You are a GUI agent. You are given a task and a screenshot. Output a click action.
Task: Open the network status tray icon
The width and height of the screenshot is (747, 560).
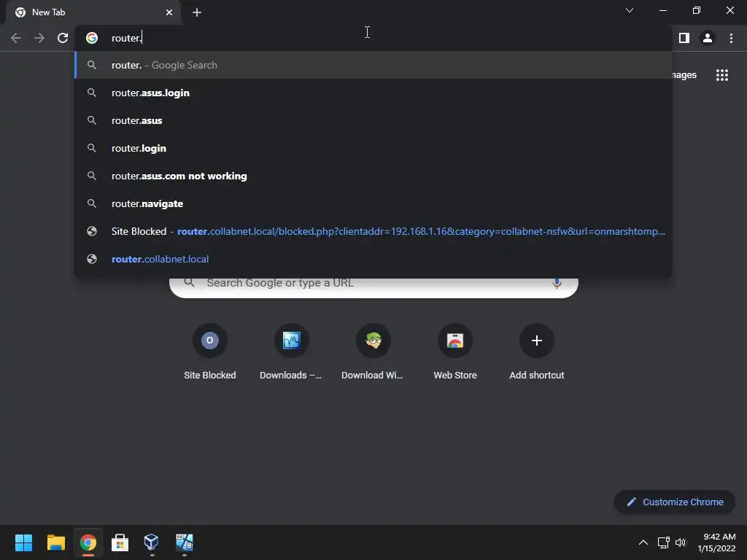coord(663,542)
